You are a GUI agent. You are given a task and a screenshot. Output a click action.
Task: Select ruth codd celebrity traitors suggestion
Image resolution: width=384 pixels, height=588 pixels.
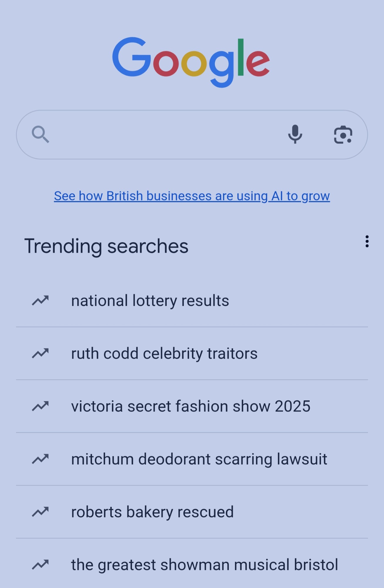pyautogui.click(x=164, y=353)
